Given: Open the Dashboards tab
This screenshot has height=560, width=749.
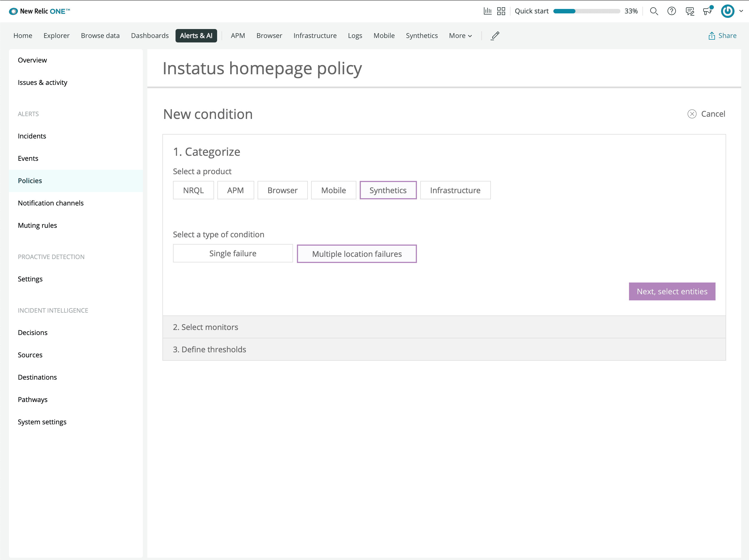Looking at the screenshot, I should click(x=150, y=35).
